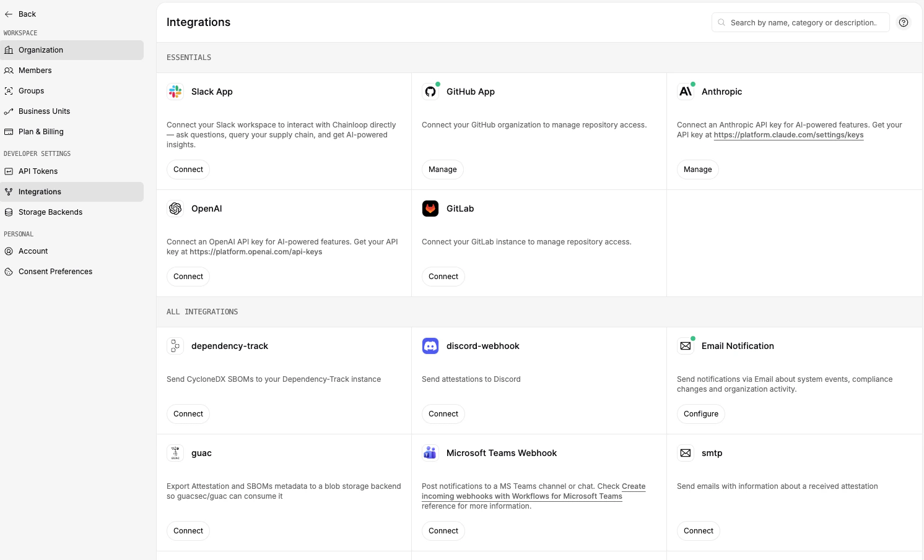924x560 pixels.
Task: Connect the discord-webhook integration
Action: click(x=443, y=414)
